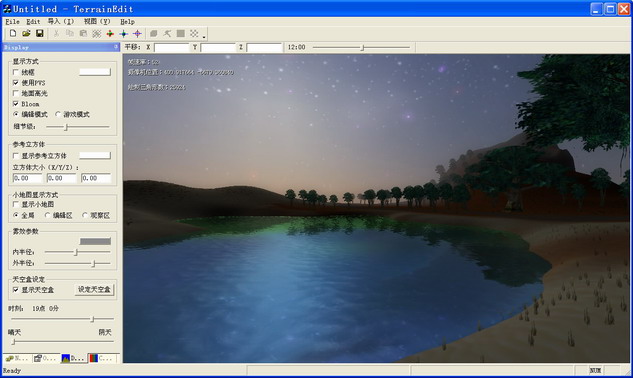Open the 视图 (V) view menu
The height and width of the screenshot is (378, 633).
click(97, 21)
